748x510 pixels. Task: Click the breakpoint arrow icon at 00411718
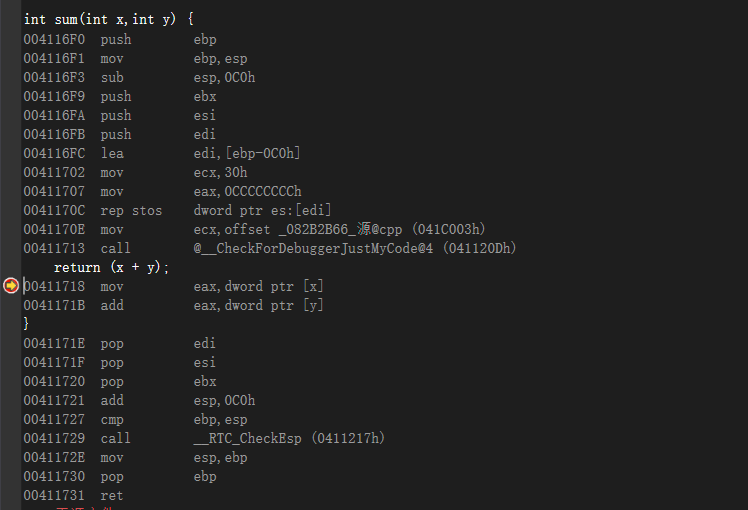tap(10, 286)
